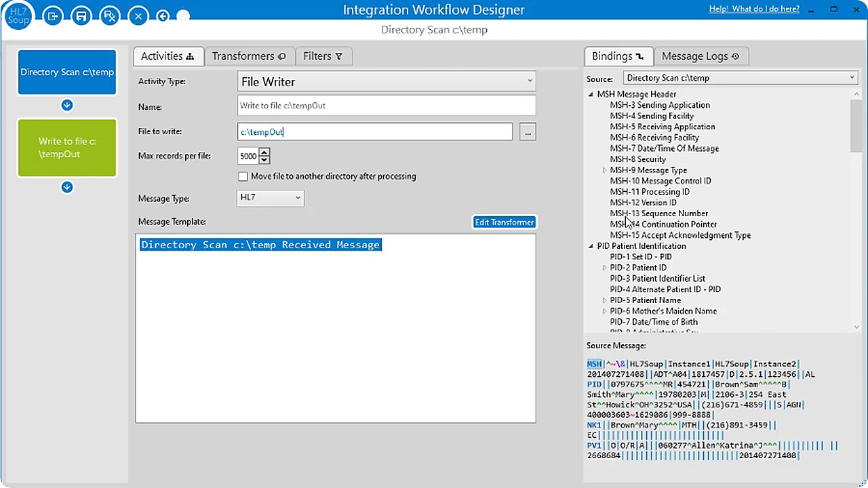Collapse the PID Patient Identification node
Image resolution: width=868 pixels, height=488 pixels.
[591, 246]
